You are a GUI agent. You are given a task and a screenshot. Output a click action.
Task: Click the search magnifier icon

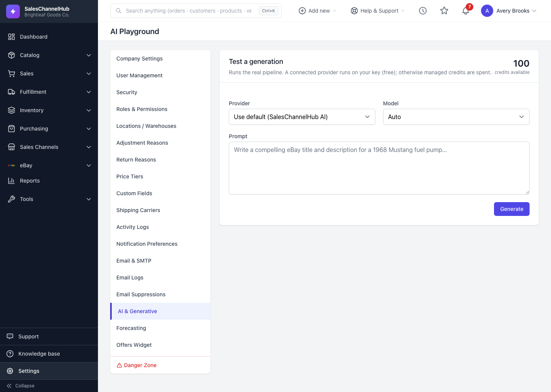pyautogui.click(x=119, y=11)
